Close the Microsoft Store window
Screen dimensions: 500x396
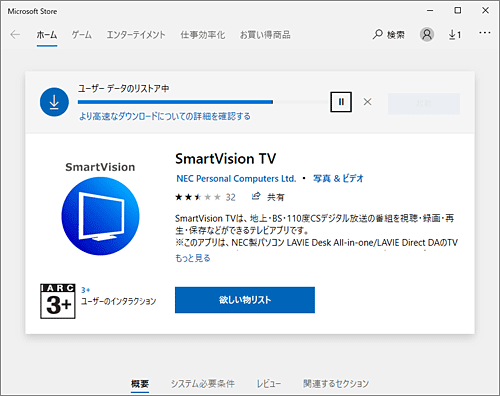tap(485, 11)
